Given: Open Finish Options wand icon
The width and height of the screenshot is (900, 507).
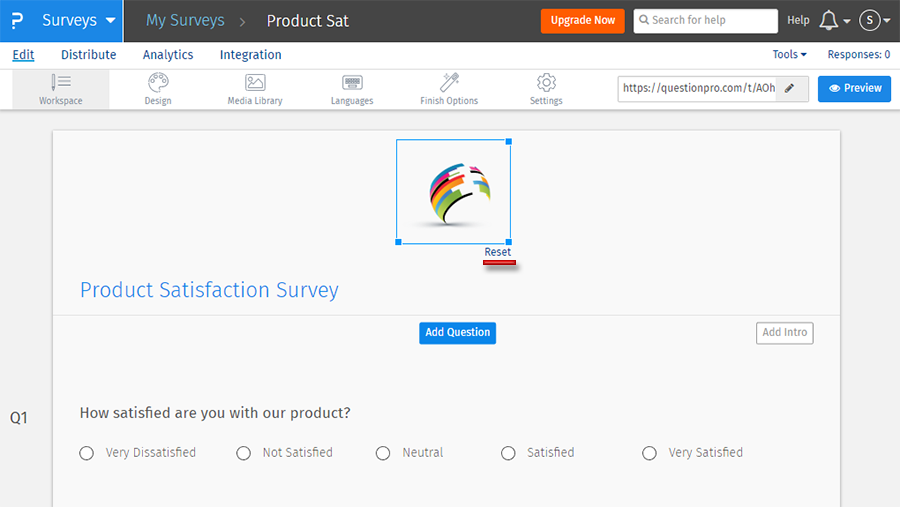Looking at the screenshot, I should [449, 83].
